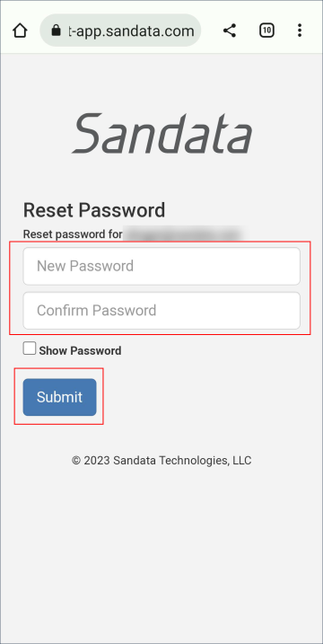Open site info via the padlock icon
The image size is (323, 644).
pyautogui.click(x=57, y=31)
